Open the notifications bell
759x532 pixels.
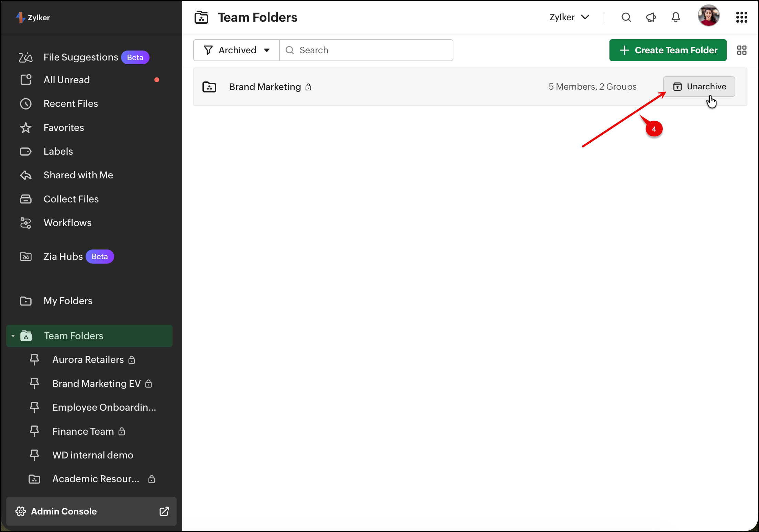point(675,17)
